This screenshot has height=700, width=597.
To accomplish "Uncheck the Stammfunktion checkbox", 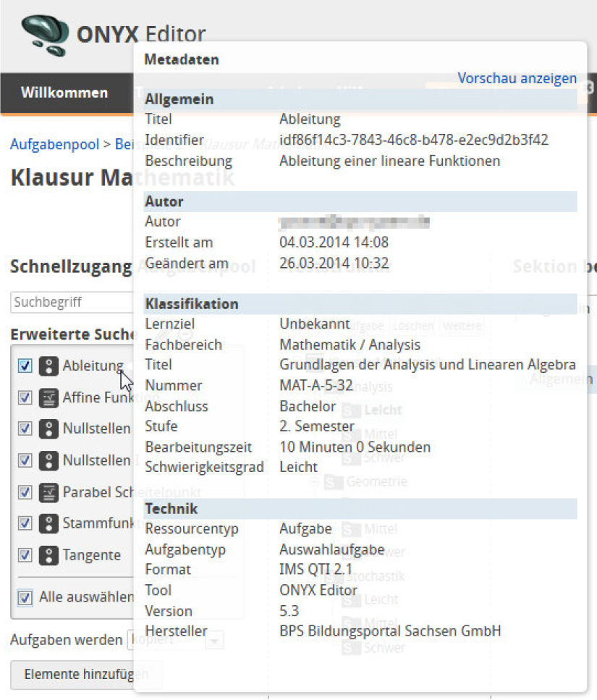I will [x=24, y=523].
